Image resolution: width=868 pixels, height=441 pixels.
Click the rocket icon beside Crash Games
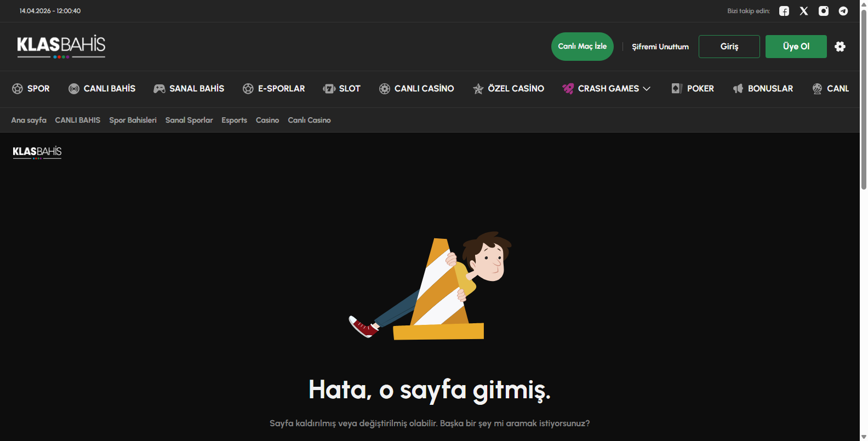(568, 89)
